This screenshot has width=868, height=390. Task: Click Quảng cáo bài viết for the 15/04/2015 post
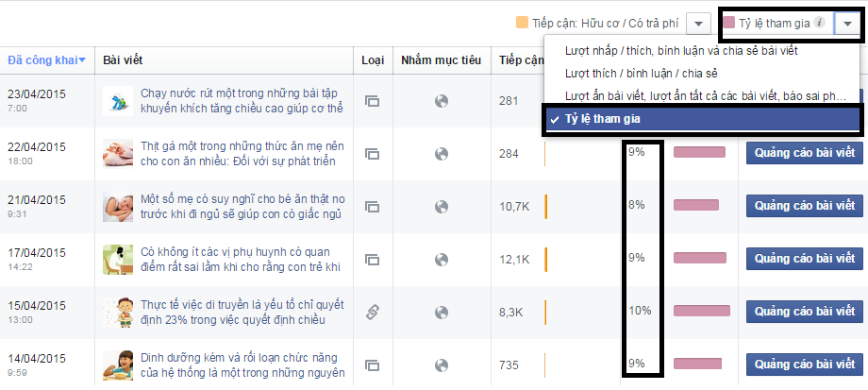[805, 312]
